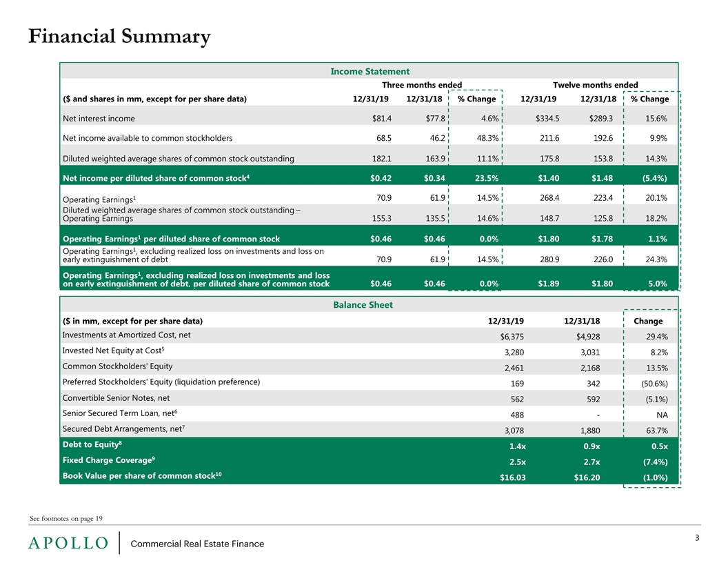Select the 3,078 secured debt value
The width and height of the screenshot is (728, 563).
514,431
